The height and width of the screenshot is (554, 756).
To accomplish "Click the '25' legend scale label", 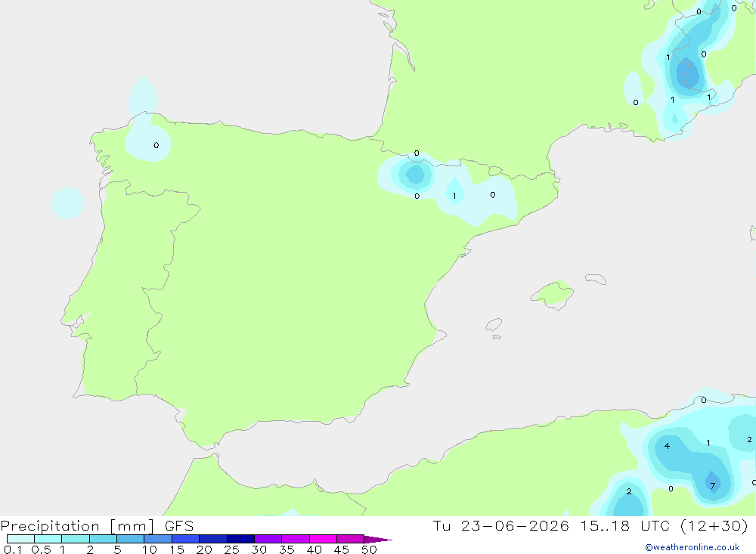I will 231,549.
